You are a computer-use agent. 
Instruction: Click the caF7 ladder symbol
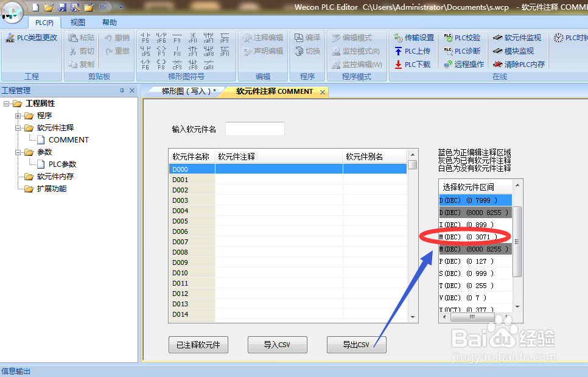209,38
